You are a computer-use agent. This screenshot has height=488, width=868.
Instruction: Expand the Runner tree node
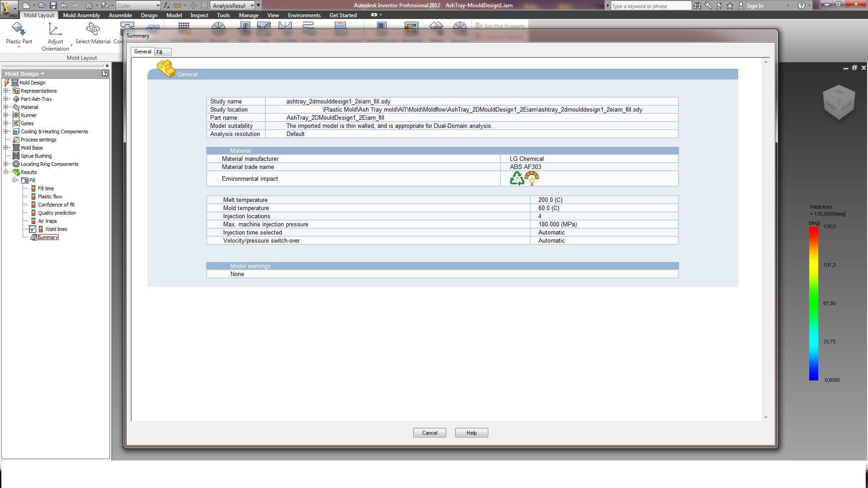click(6, 115)
